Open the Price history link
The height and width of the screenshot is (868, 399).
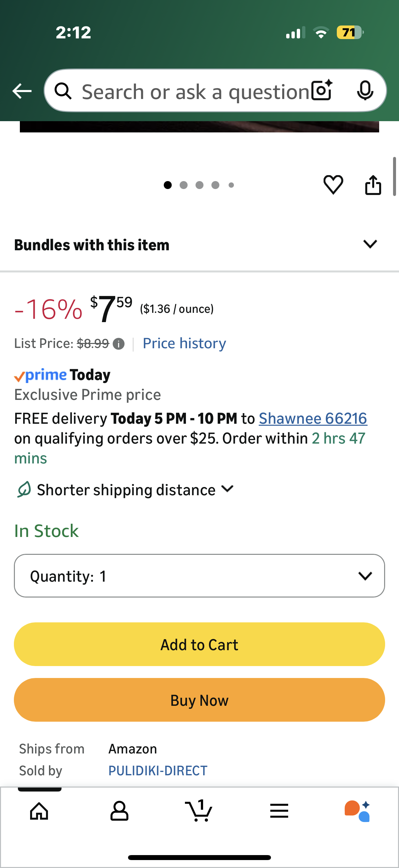pos(184,343)
